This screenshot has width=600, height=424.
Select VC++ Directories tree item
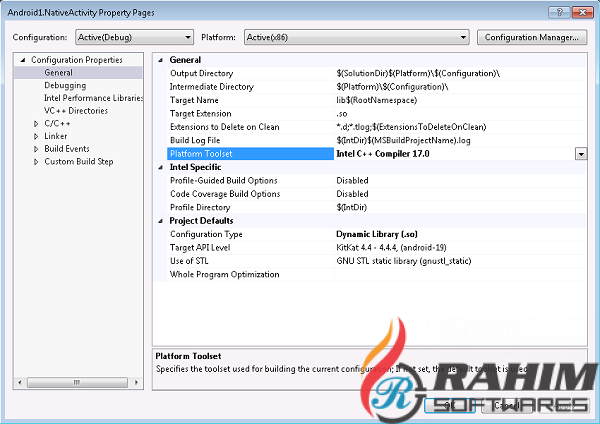coord(76,111)
